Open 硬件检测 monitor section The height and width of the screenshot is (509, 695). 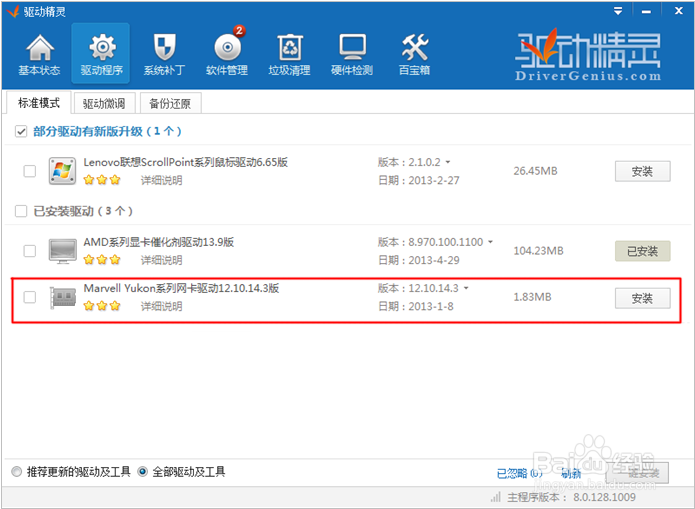click(x=352, y=55)
